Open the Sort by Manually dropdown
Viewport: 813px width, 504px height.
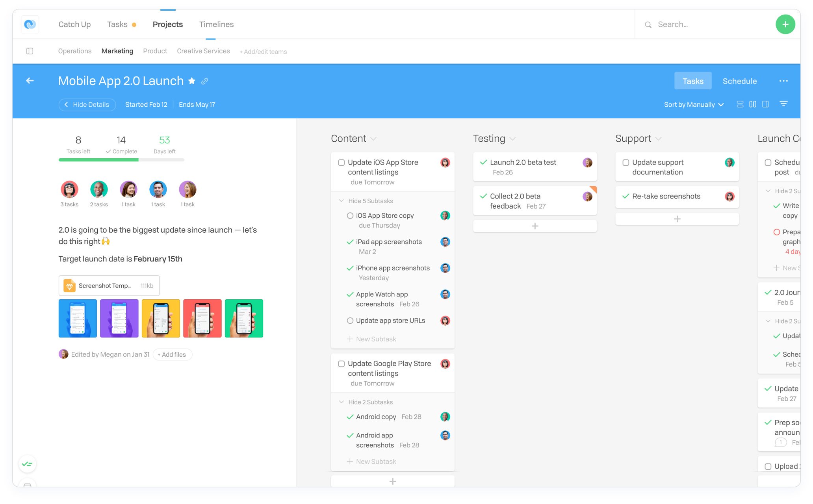pos(693,104)
